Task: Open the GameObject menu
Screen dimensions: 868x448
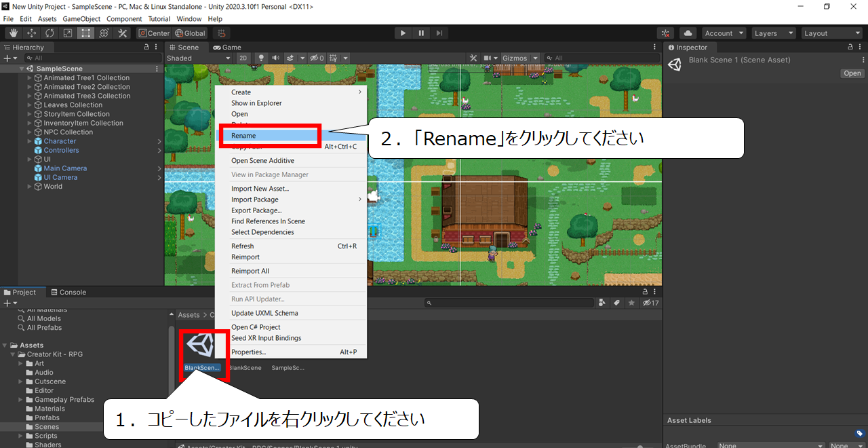Action: [x=81, y=19]
